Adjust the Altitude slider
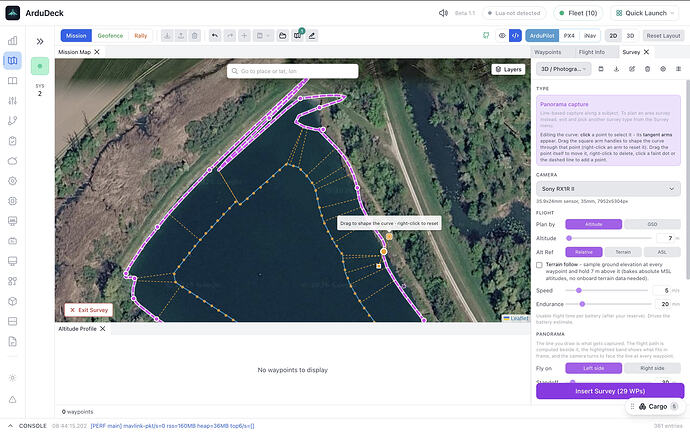690x433 pixels. tap(610, 238)
